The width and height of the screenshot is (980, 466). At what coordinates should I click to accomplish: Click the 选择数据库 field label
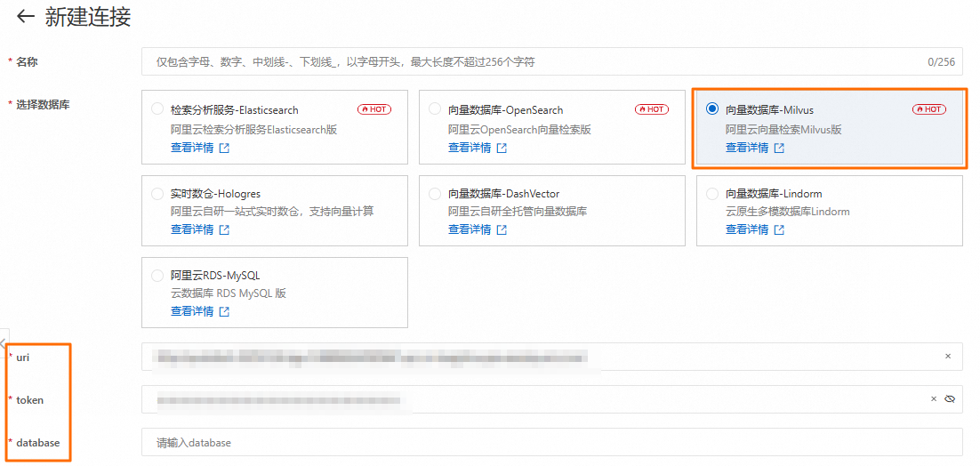point(43,104)
